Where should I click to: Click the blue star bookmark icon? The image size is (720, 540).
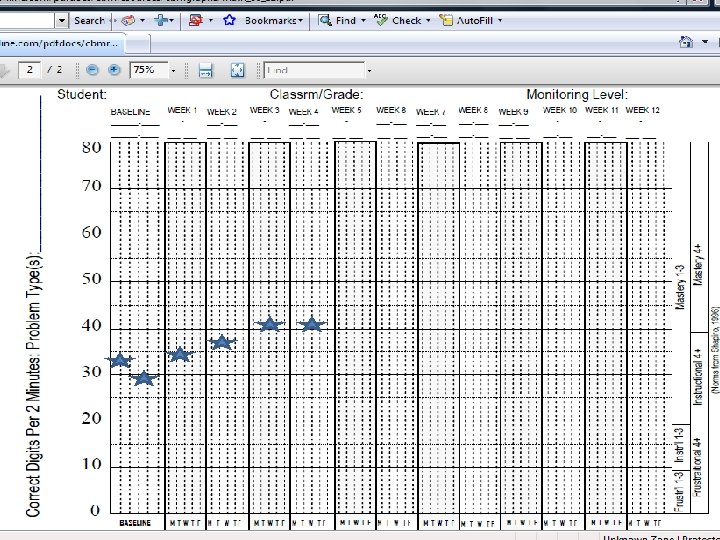[229, 20]
